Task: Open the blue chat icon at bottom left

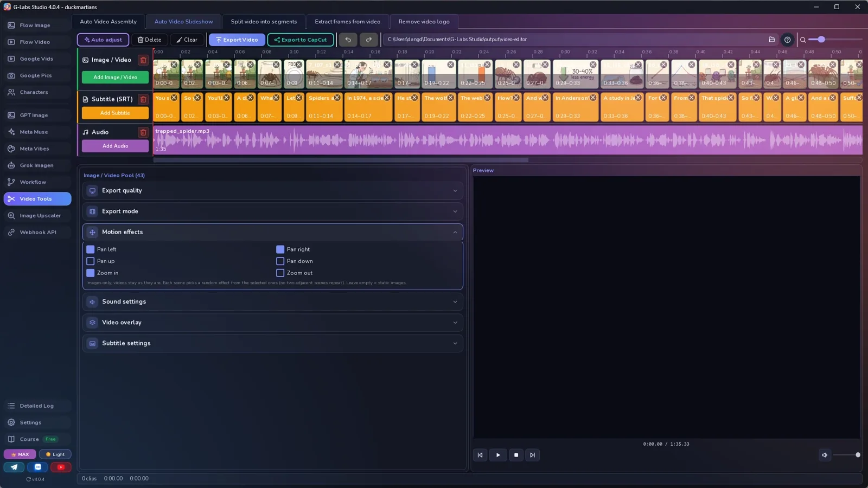Action: pyautogui.click(x=37, y=467)
